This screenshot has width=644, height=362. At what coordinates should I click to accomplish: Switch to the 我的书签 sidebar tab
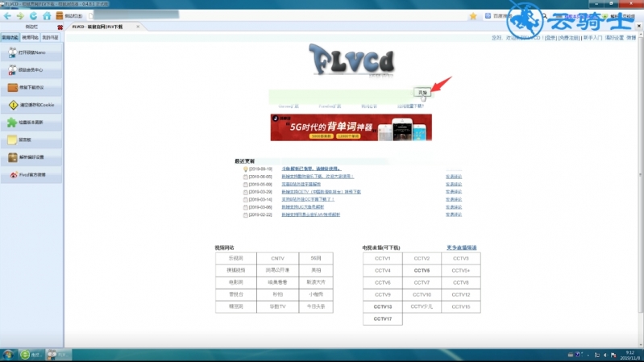pos(50,37)
